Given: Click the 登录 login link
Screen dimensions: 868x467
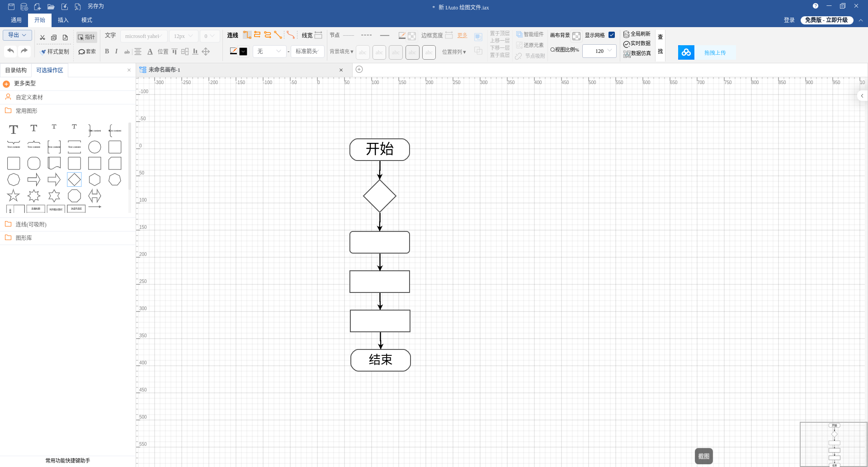Looking at the screenshot, I should 789,20.
